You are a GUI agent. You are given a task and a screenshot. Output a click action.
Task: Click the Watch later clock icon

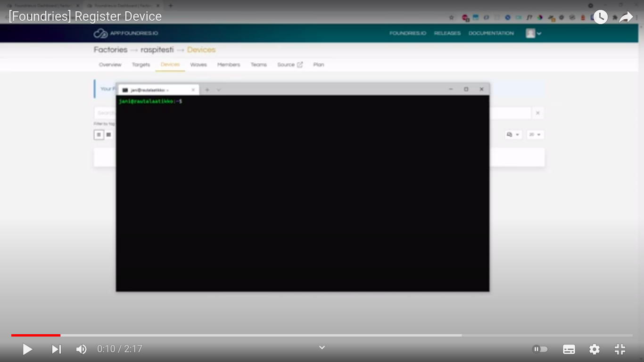pyautogui.click(x=600, y=17)
